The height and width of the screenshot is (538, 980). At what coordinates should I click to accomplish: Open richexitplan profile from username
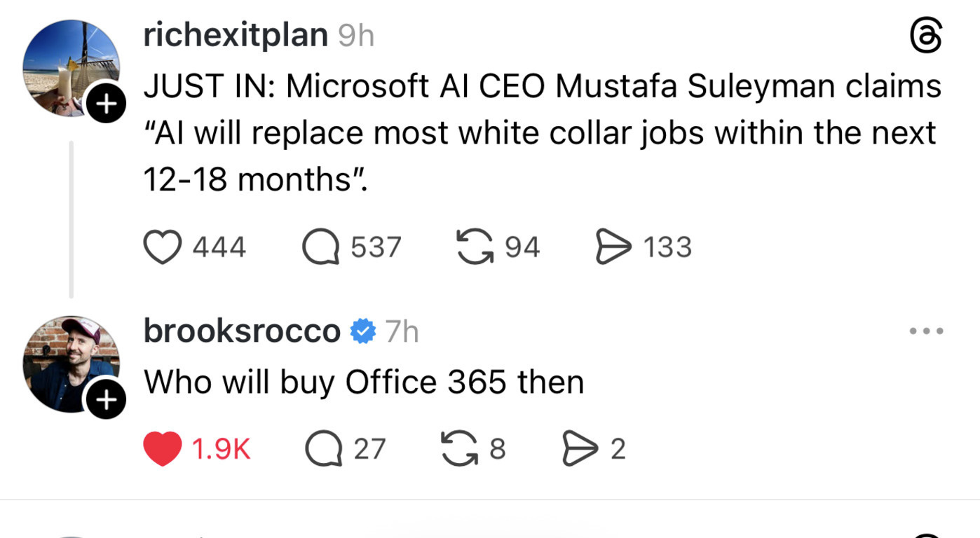pyautogui.click(x=235, y=35)
